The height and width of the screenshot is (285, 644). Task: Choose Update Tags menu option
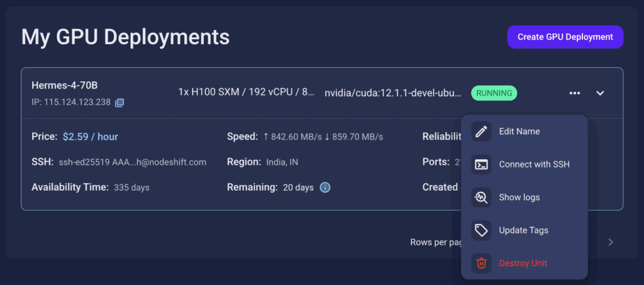[x=525, y=230]
